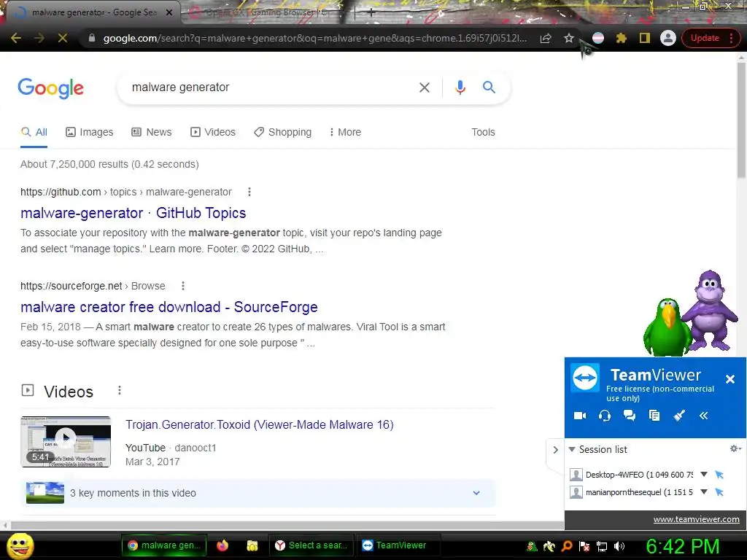Click the TeamViewer video camera icon
The height and width of the screenshot is (560, 747).
pos(580,416)
